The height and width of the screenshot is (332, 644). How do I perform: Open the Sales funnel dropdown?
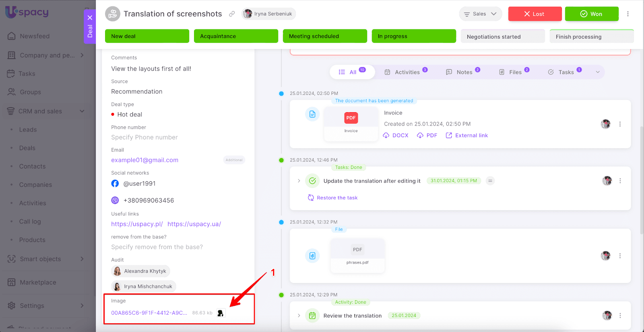tap(480, 14)
